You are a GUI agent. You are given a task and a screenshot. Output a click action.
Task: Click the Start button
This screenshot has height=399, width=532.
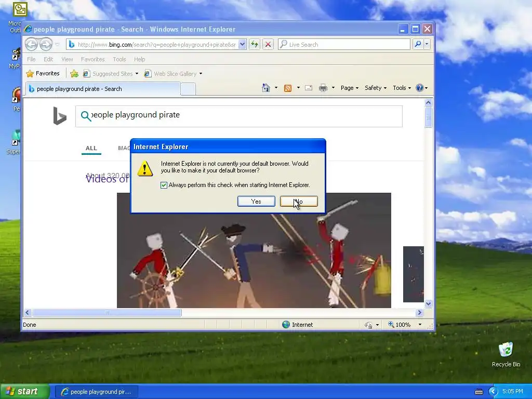[x=24, y=392]
